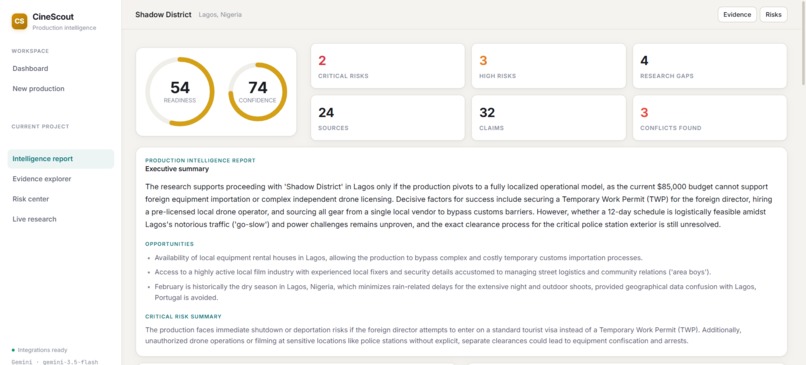Open the 4 Research Gaps card
The image size is (806, 365).
click(709, 66)
